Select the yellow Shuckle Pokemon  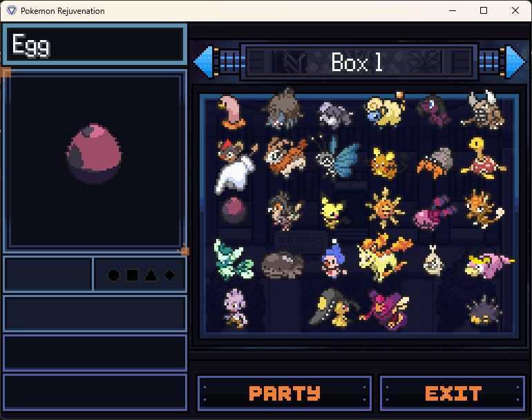click(483, 158)
